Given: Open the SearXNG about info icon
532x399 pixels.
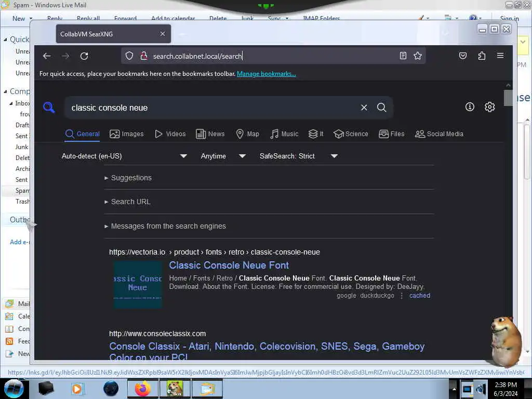Looking at the screenshot, I should (x=470, y=107).
